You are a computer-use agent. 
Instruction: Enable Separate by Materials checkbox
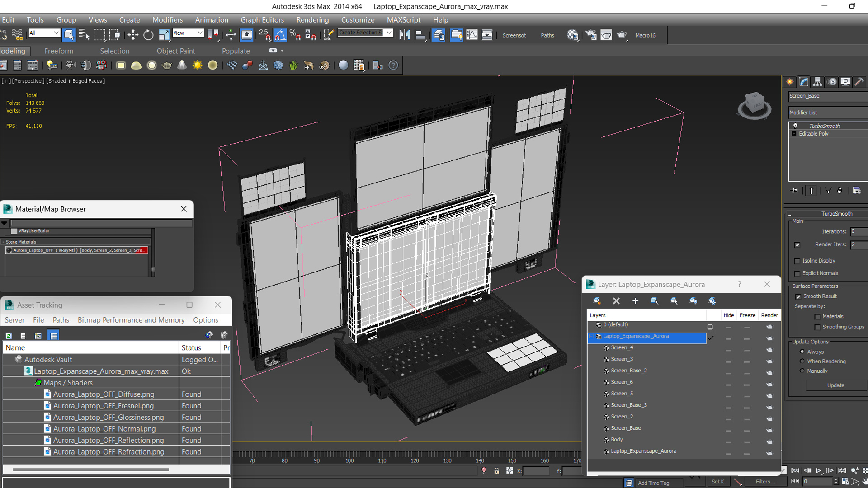[817, 317]
